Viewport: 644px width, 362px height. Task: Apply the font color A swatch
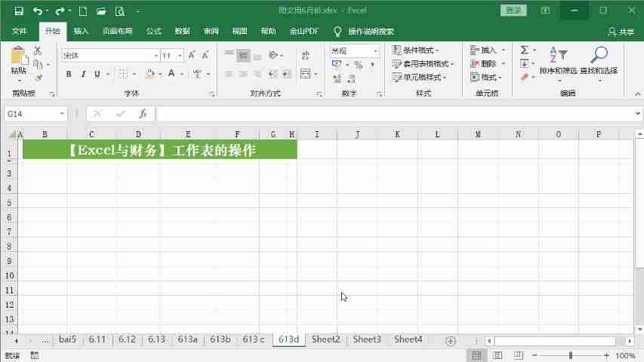pyautogui.click(x=171, y=74)
